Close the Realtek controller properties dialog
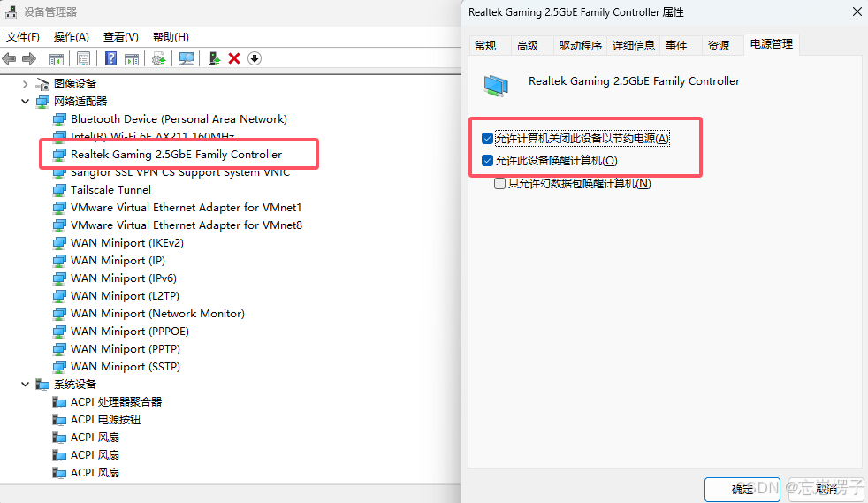 (x=857, y=11)
